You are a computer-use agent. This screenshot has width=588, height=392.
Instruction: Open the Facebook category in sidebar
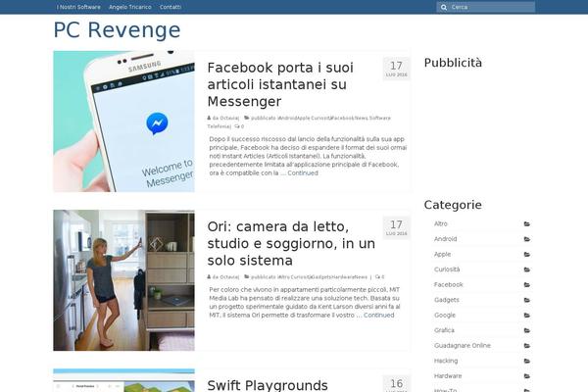point(449,285)
